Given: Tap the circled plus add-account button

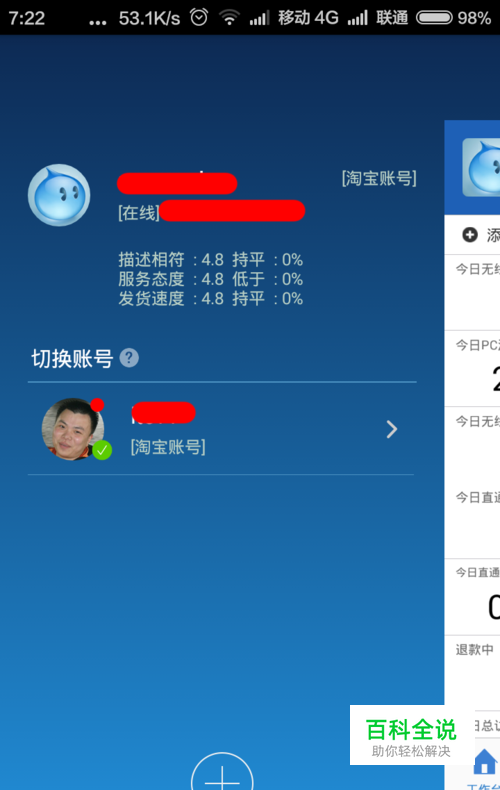Looking at the screenshot, I should 222,771.
